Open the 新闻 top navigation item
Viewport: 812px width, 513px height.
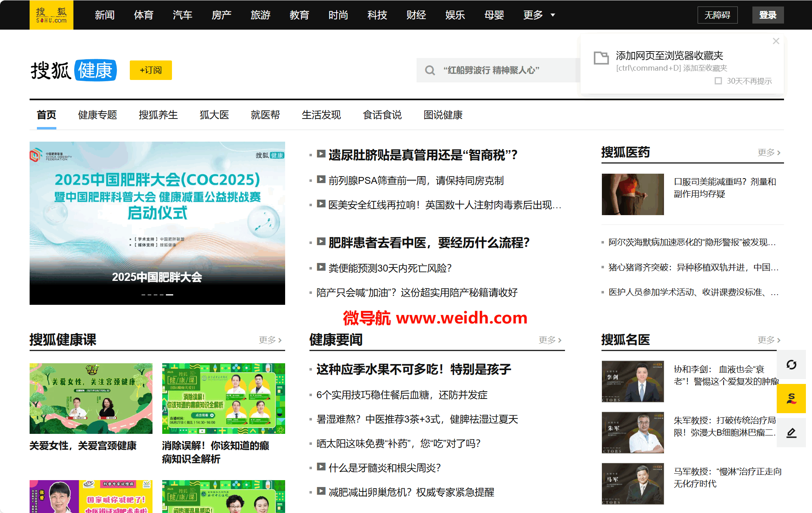pyautogui.click(x=105, y=15)
